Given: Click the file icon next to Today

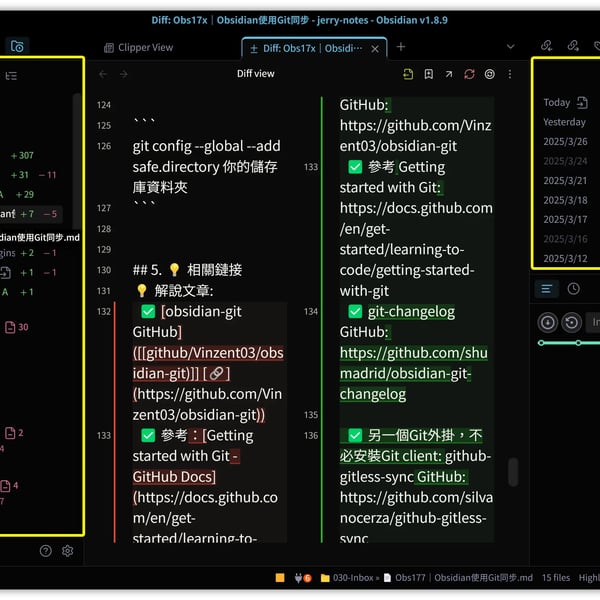Looking at the screenshot, I should pyautogui.click(x=582, y=103).
